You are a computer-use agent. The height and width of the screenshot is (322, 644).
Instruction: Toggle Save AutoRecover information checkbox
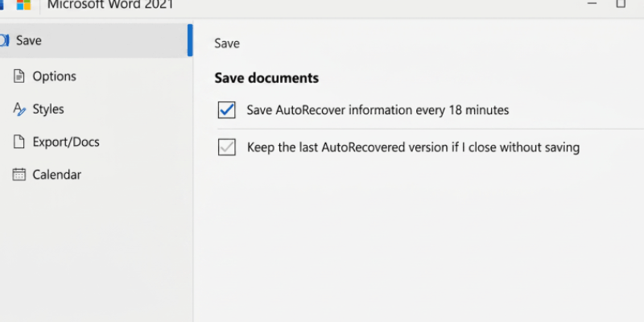[x=227, y=110]
